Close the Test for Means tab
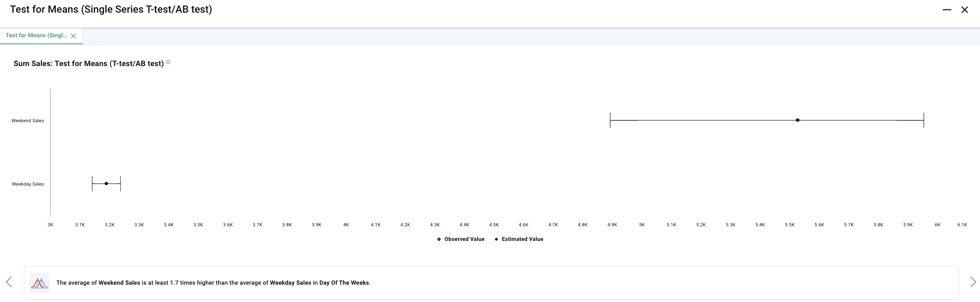 pos(73,36)
